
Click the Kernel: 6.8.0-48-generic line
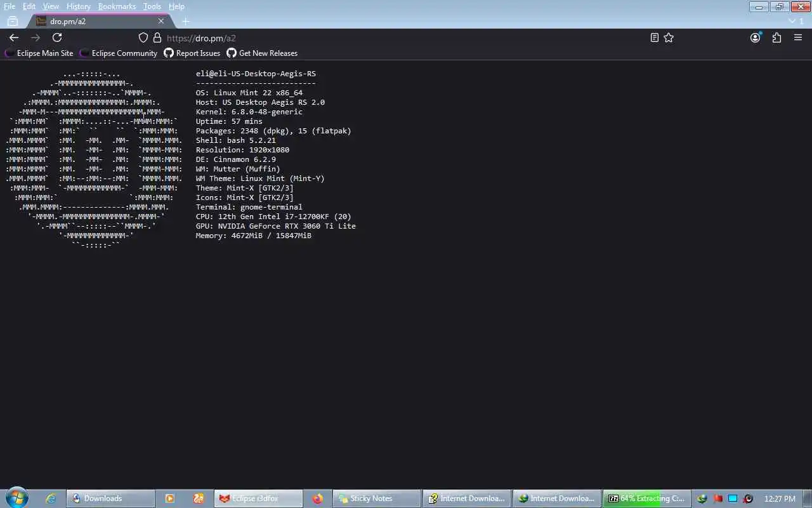tap(249, 112)
